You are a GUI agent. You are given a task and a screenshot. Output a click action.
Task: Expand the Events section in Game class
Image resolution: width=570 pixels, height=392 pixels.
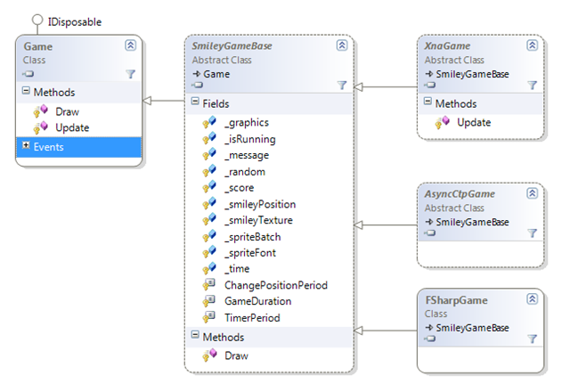[x=26, y=145]
